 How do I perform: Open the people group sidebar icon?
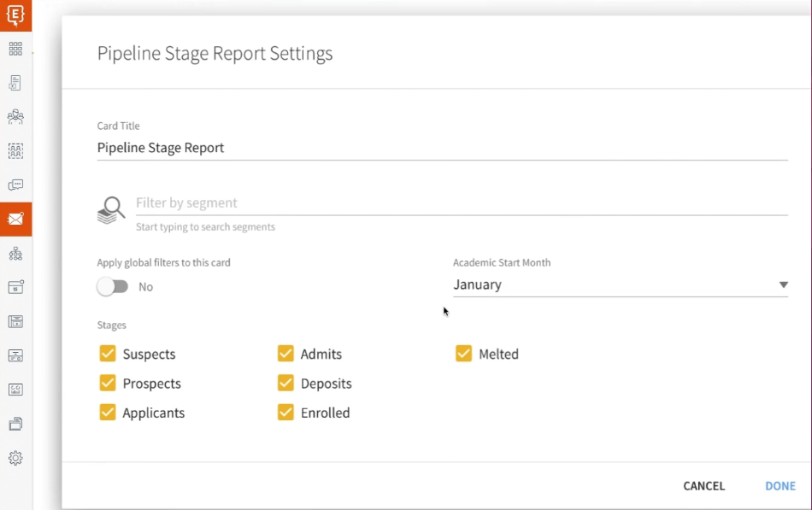15,117
